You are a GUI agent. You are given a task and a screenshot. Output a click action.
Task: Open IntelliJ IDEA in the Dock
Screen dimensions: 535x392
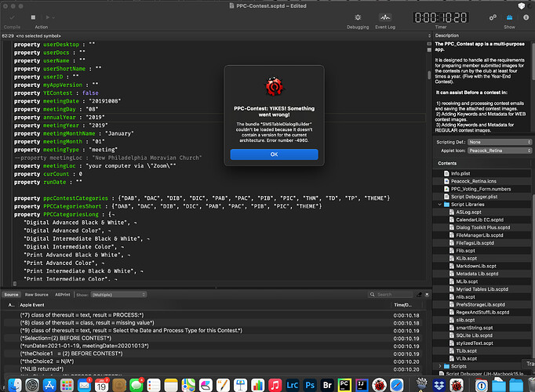(x=362, y=385)
